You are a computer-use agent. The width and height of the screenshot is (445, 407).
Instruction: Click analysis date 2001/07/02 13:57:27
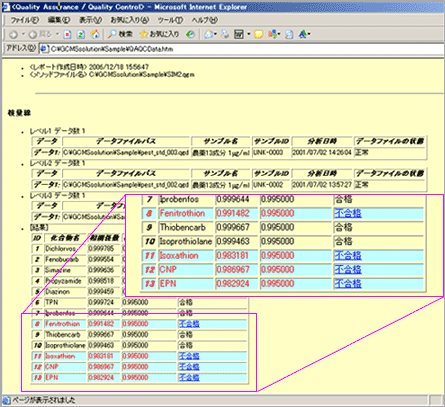(322, 185)
